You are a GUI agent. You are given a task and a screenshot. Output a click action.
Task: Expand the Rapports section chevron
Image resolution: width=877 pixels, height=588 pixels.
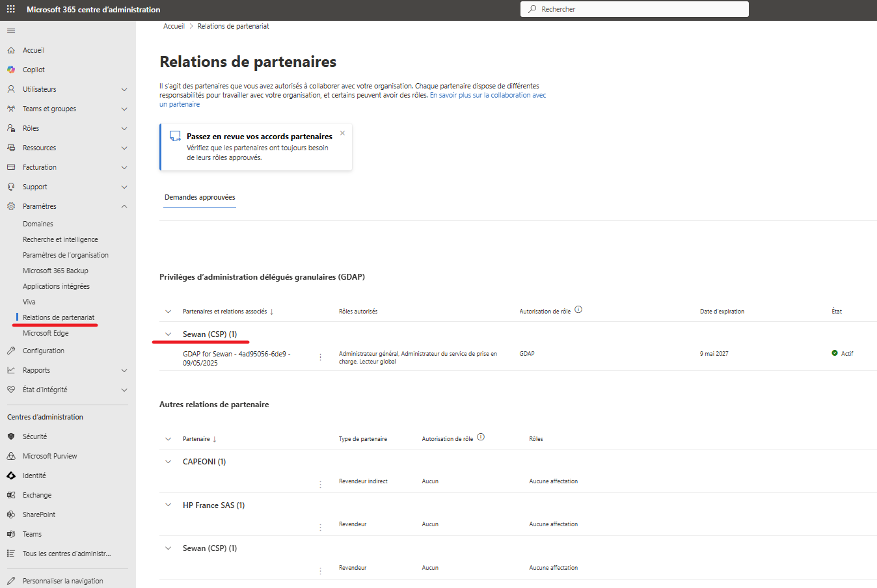[124, 370]
